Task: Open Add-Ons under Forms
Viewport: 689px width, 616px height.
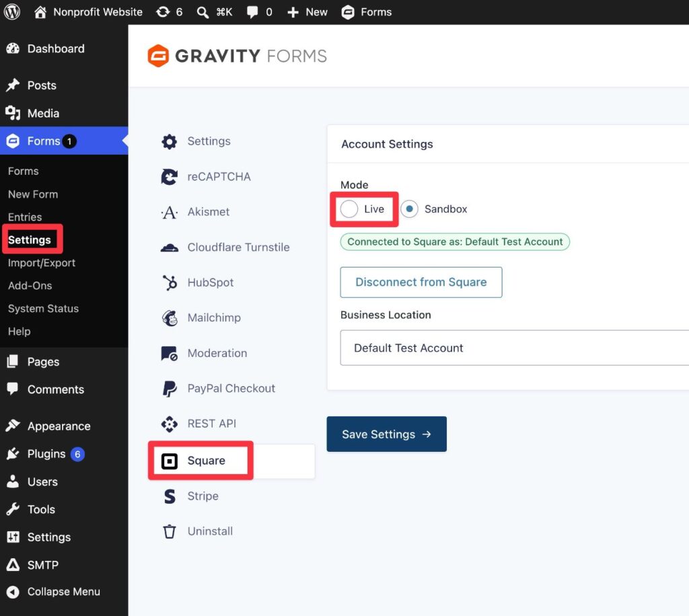Action: pos(30,285)
